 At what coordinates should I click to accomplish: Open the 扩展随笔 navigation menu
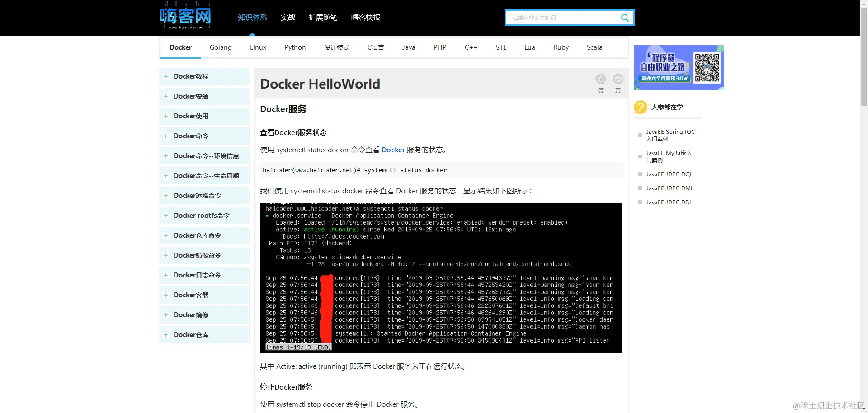point(323,18)
